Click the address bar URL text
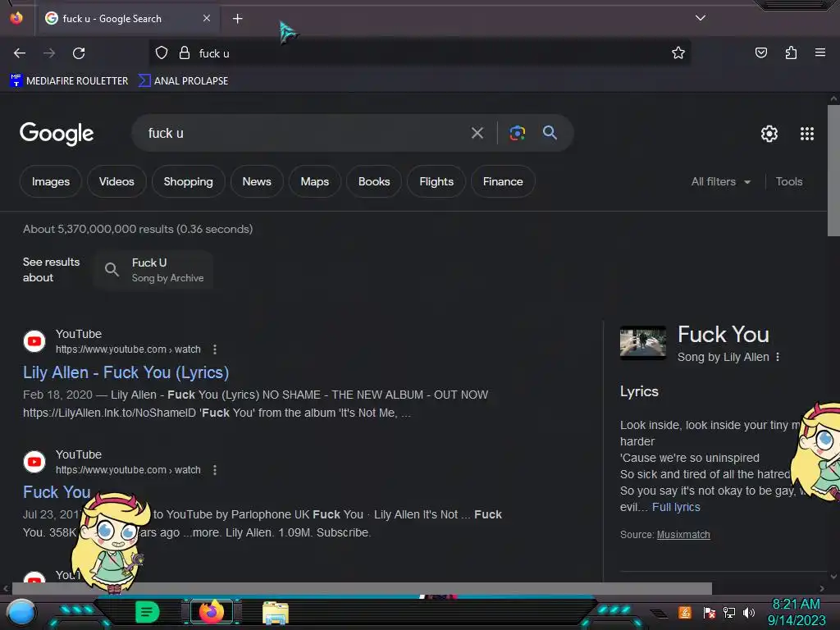840x630 pixels. (x=214, y=53)
